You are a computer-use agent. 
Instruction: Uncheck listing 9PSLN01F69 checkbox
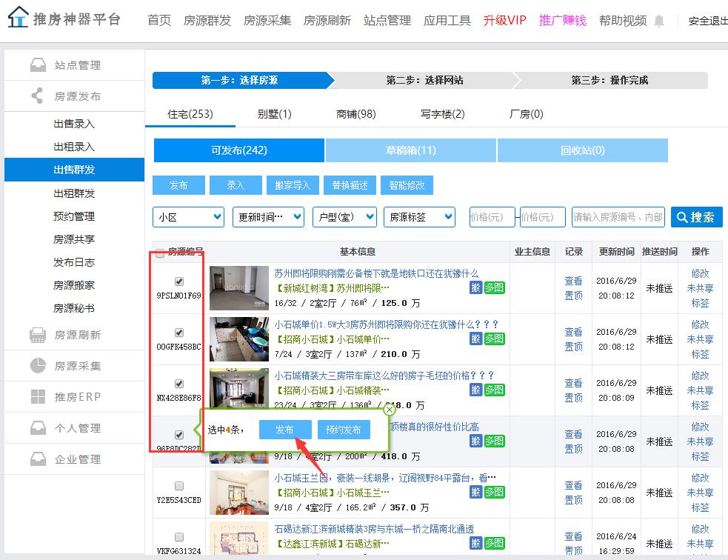click(x=178, y=281)
